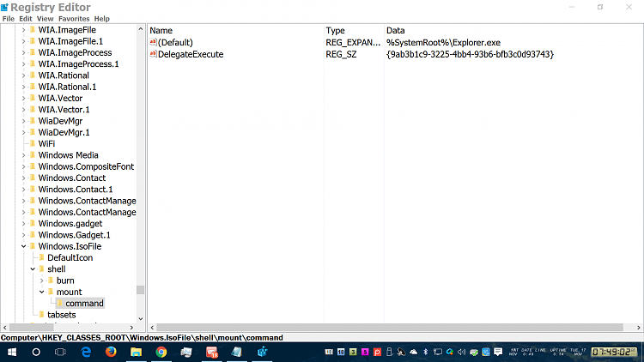This screenshot has width=644, height=362.
Task: Click the tree pane vertical scrollbar thumb
Action: [141, 290]
